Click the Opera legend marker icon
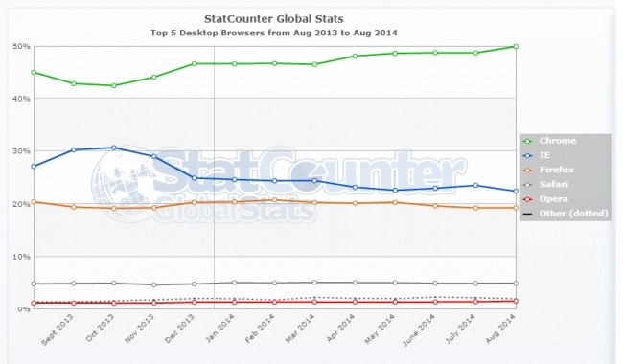 tap(528, 199)
